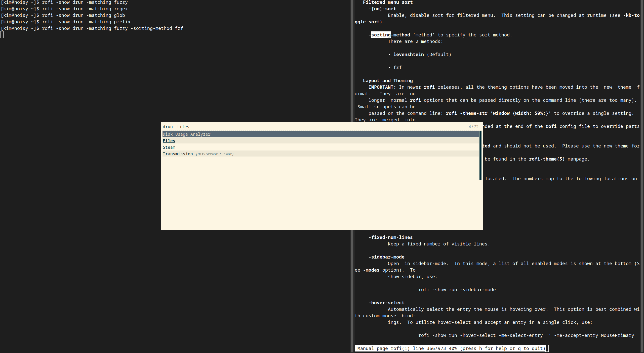The image size is (644, 353).
Task: Select the "Disk Usage Analyzer" entry in rofi
Action: (321, 134)
